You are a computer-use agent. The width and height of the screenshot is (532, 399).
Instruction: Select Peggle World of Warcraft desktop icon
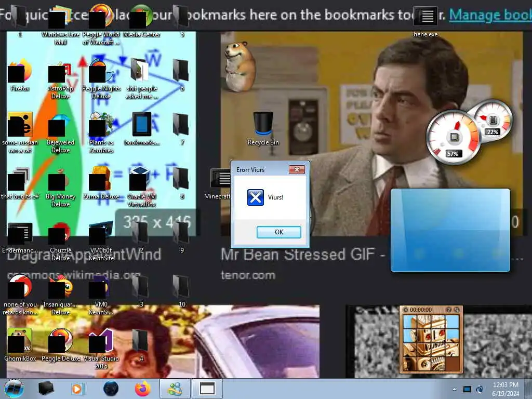pos(101,24)
